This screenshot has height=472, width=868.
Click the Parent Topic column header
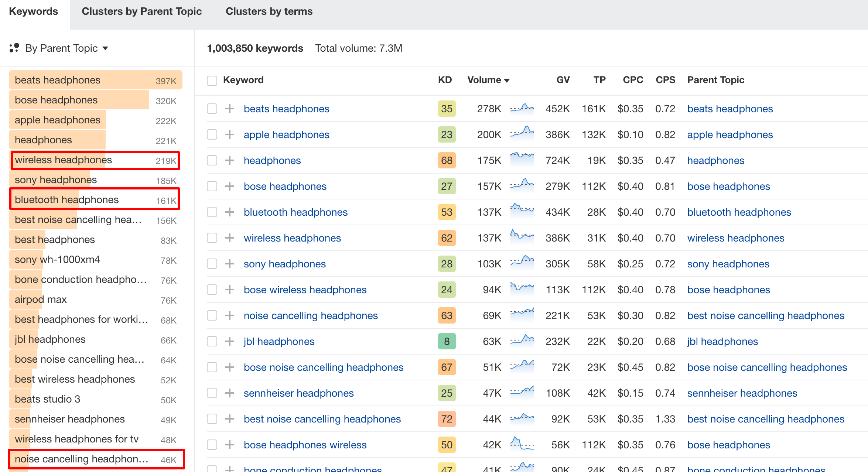click(715, 80)
